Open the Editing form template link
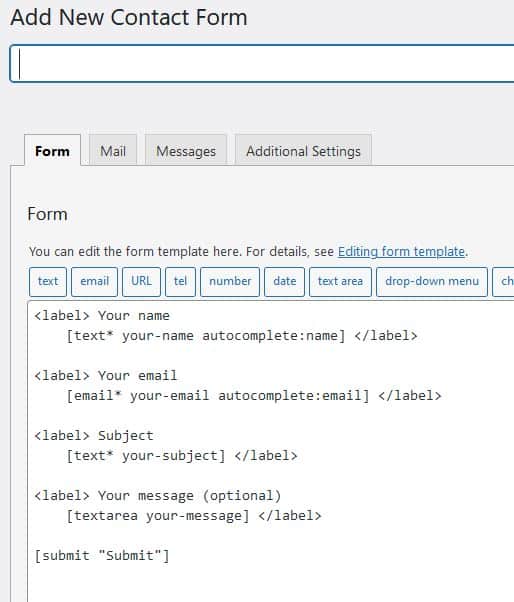The height and width of the screenshot is (602, 514). (x=401, y=251)
